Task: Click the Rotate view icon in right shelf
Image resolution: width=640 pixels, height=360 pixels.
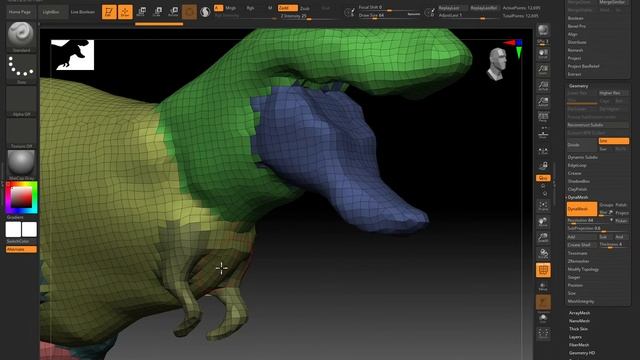Action: click(543, 253)
